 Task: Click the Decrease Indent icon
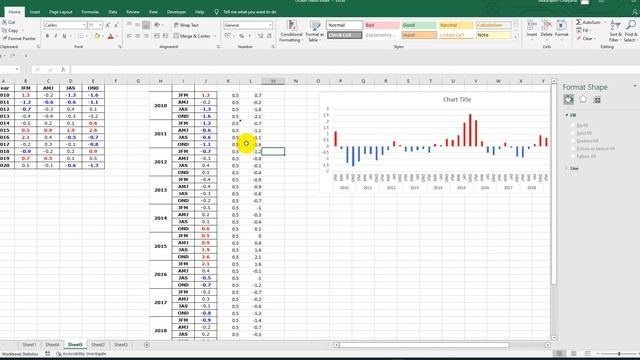157,36
